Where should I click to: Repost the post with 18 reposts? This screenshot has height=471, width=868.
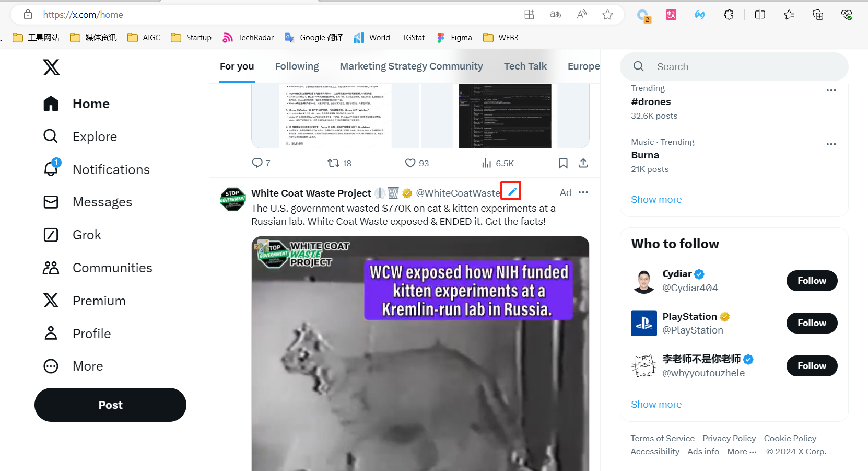point(333,163)
